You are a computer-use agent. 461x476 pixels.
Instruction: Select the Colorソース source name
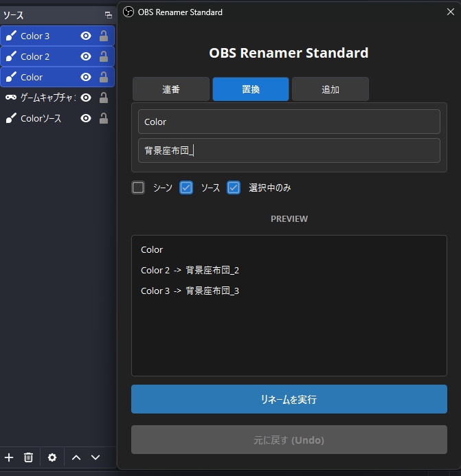pos(41,118)
